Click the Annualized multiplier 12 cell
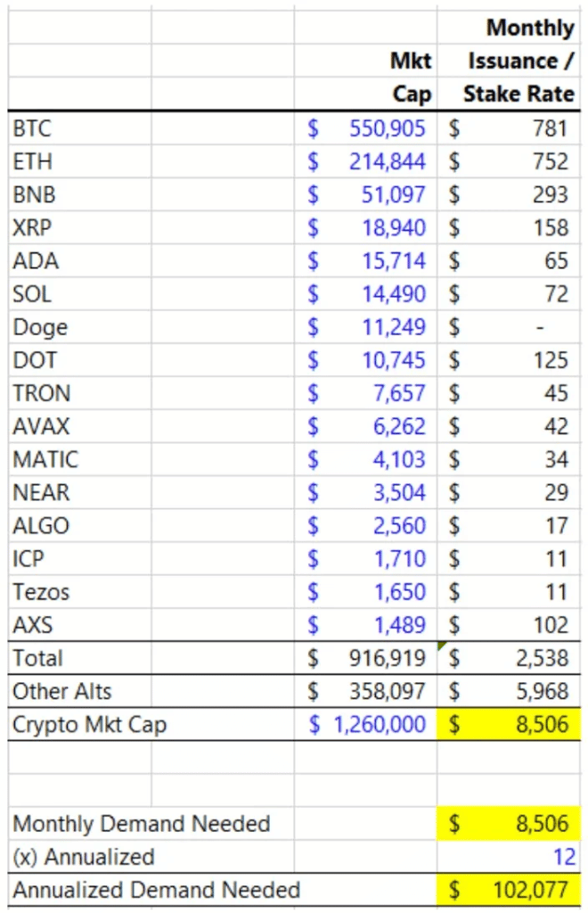The height and width of the screenshot is (913, 588). coord(509,857)
